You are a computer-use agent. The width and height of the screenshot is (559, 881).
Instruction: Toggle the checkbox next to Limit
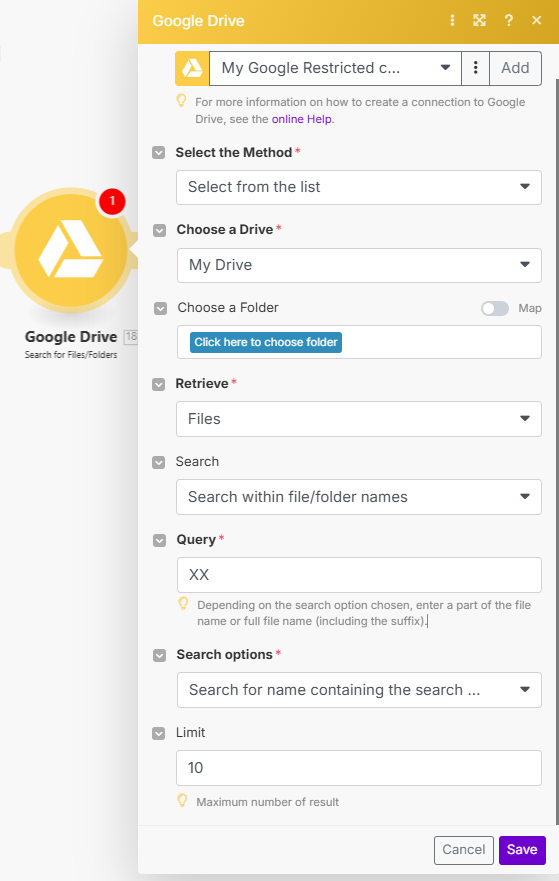(x=158, y=733)
